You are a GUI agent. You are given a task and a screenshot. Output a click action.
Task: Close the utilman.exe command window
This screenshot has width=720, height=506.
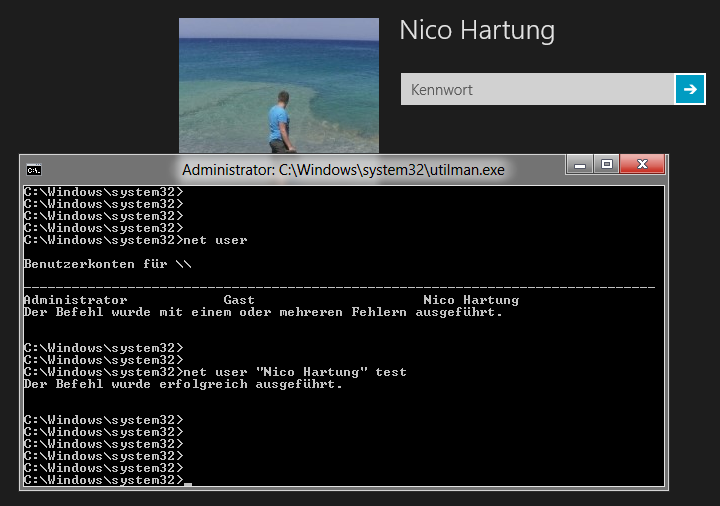642,164
